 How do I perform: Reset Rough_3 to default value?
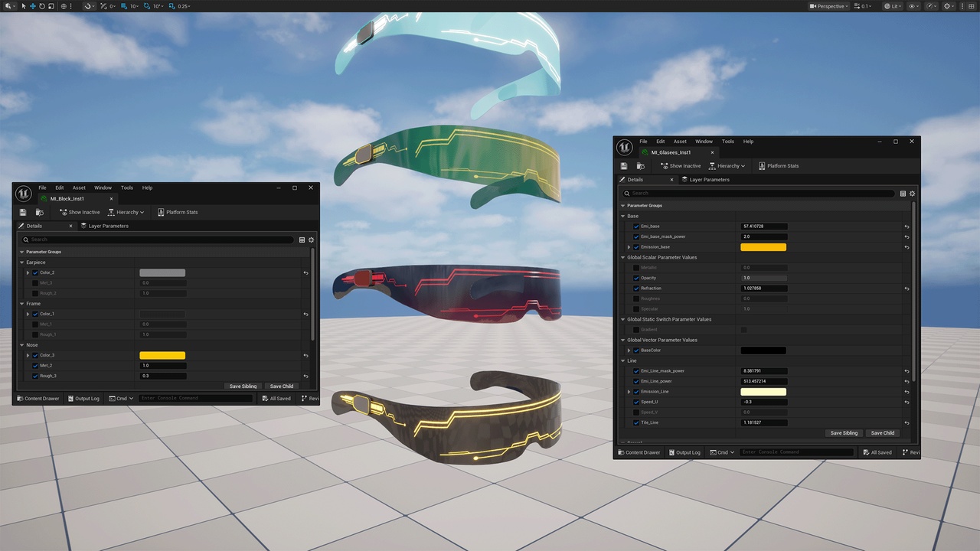coord(305,376)
